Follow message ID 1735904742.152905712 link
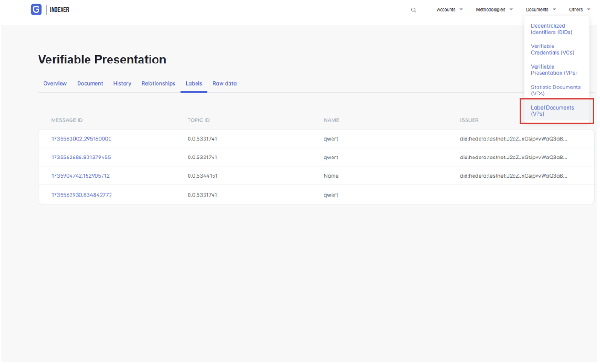 80,176
